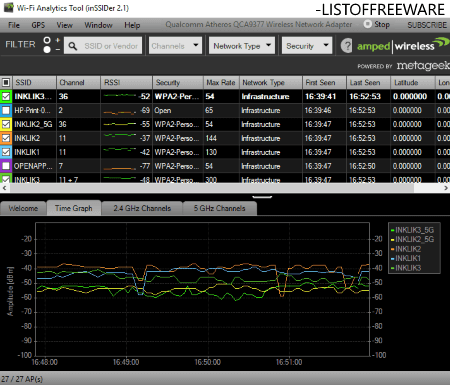The height and width of the screenshot is (385, 450).
Task: Uncheck the INKLIK2 channel 11 row checkbox
Action: pyautogui.click(x=6, y=138)
